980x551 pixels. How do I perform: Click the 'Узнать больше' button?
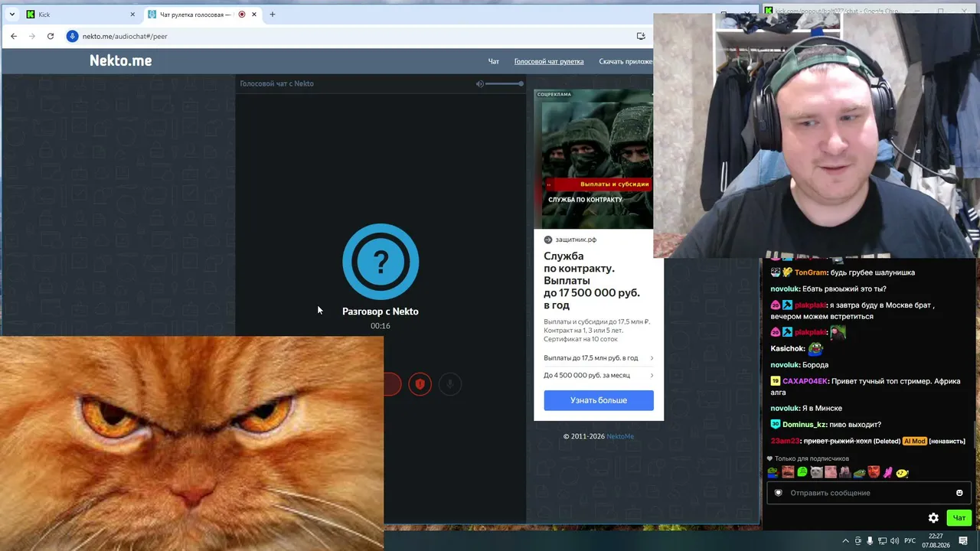click(x=599, y=400)
